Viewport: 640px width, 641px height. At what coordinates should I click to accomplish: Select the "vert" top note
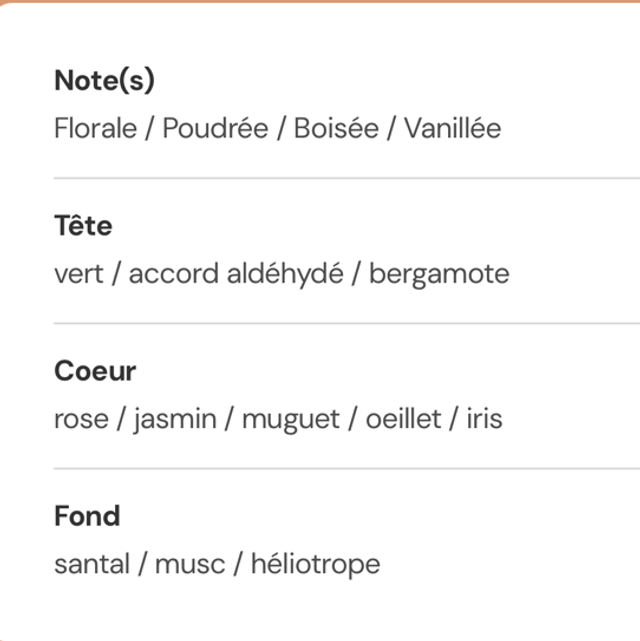click(x=79, y=274)
